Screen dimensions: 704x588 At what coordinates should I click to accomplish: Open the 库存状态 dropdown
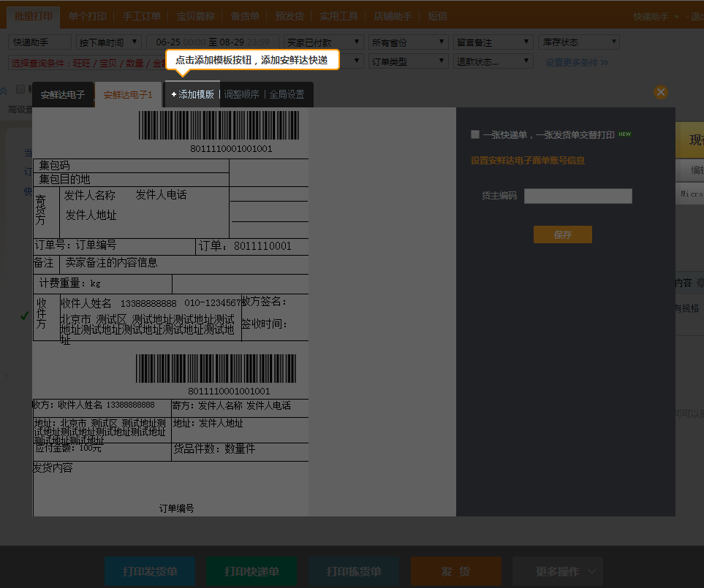tap(579, 42)
